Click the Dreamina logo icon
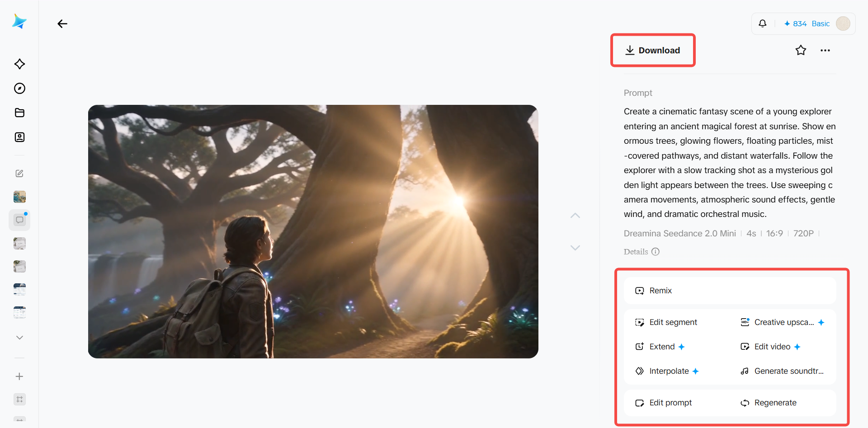This screenshot has height=428, width=868. tap(19, 21)
